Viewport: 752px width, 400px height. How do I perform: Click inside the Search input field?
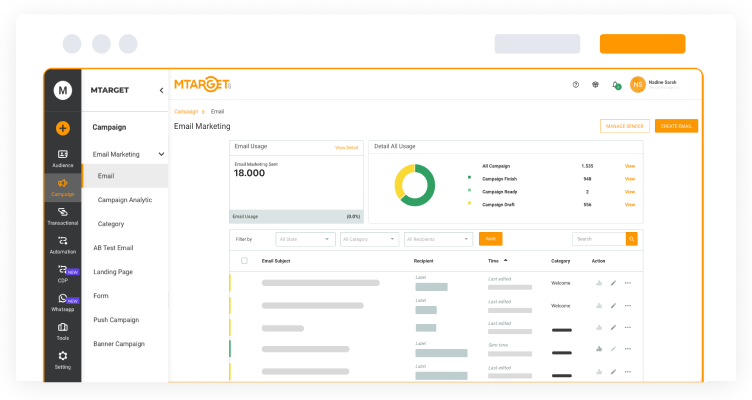pos(598,239)
